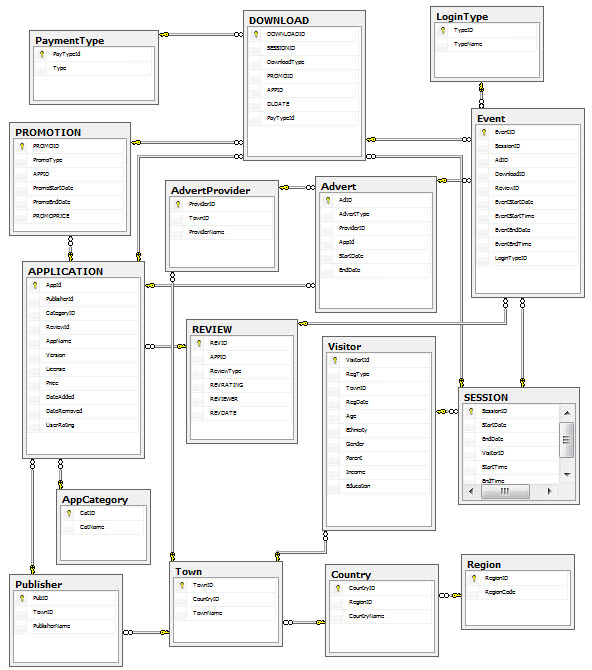Select the RegionID key icon
Viewport: 592px width, 670px height.
coord(474,579)
